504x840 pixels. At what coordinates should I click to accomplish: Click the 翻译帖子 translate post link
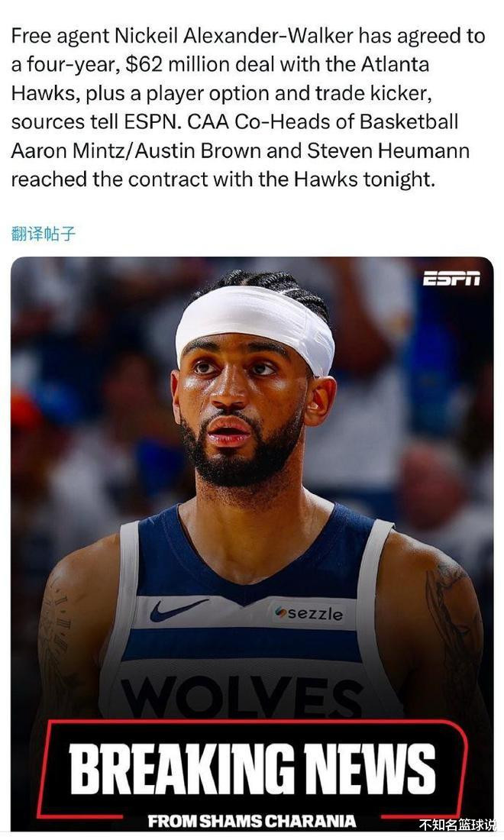tap(44, 234)
